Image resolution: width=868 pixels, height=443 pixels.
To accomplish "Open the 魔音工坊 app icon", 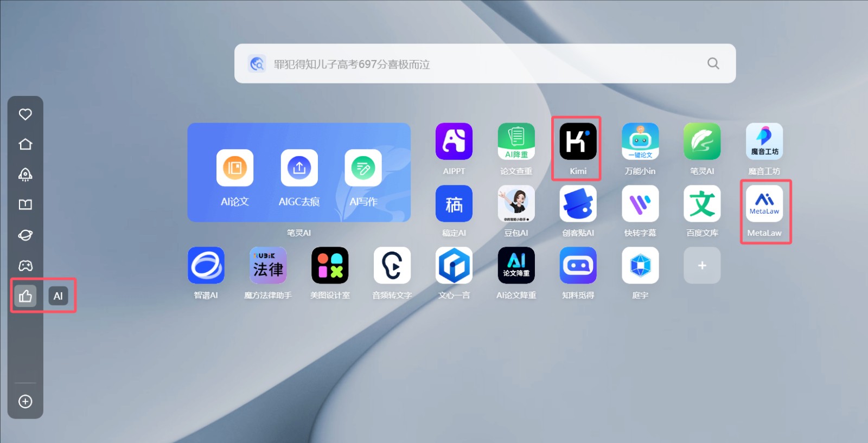I will pyautogui.click(x=764, y=142).
